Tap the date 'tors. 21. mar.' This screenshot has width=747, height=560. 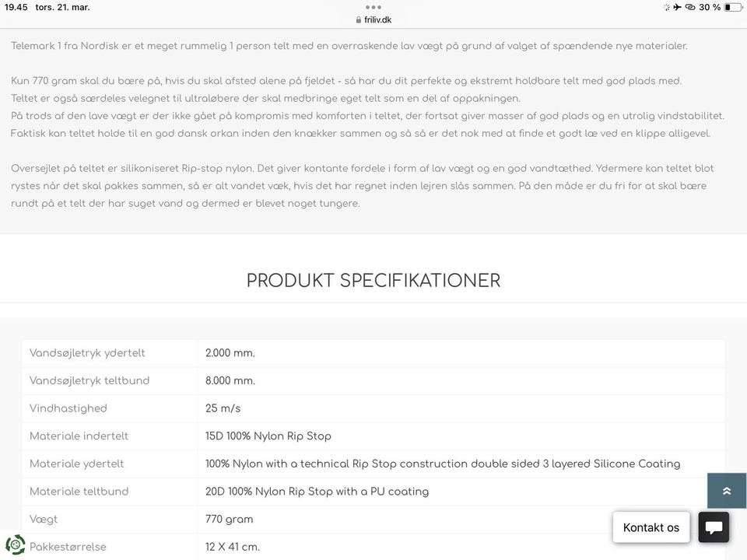pos(62,7)
